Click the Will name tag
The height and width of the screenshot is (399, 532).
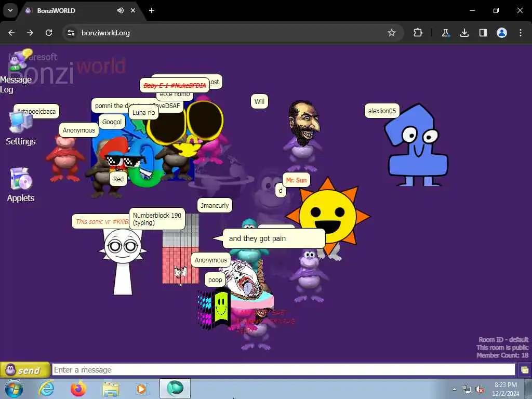259,101
